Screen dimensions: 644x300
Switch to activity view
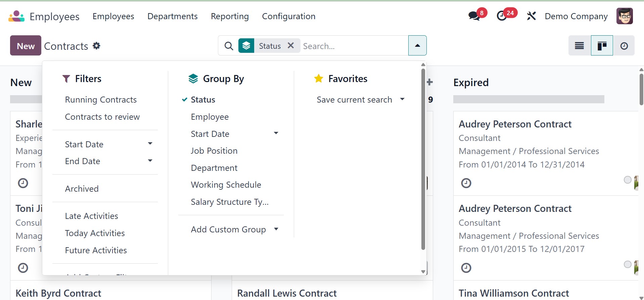(x=624, y=46)
